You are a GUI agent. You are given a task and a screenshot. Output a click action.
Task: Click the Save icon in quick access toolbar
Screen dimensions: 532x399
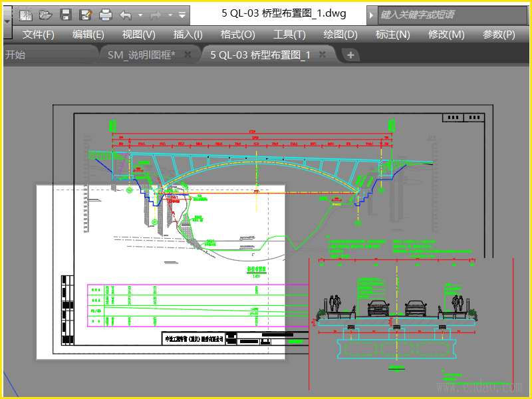[65, 15]
